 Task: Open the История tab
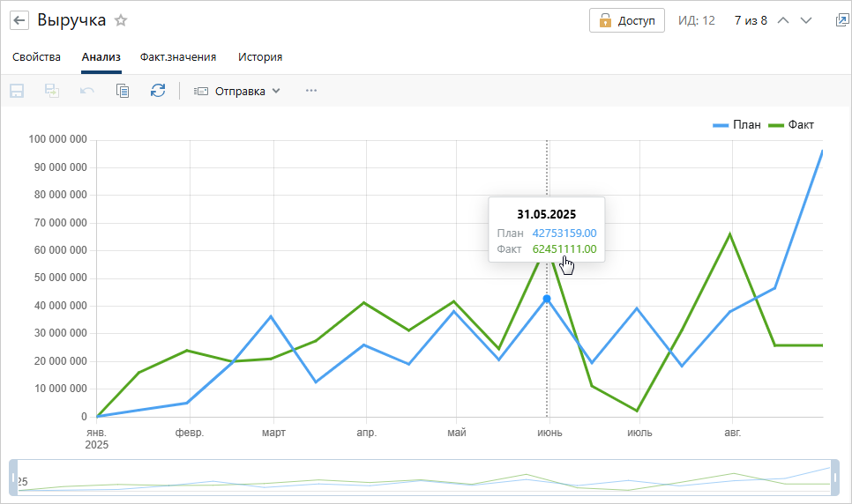(x=260, y=57)
